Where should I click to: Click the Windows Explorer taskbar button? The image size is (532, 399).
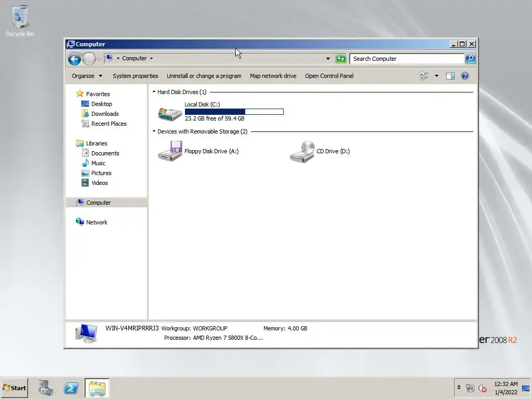97,388
